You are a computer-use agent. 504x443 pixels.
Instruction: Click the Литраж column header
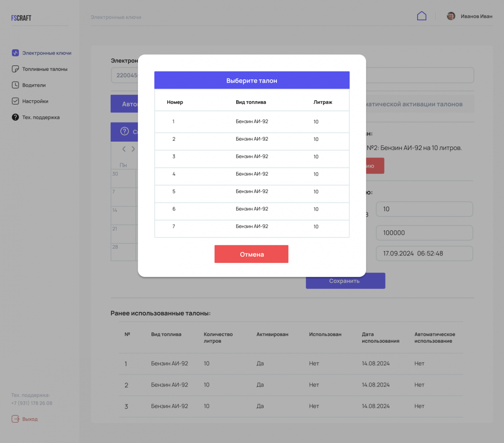323,102
